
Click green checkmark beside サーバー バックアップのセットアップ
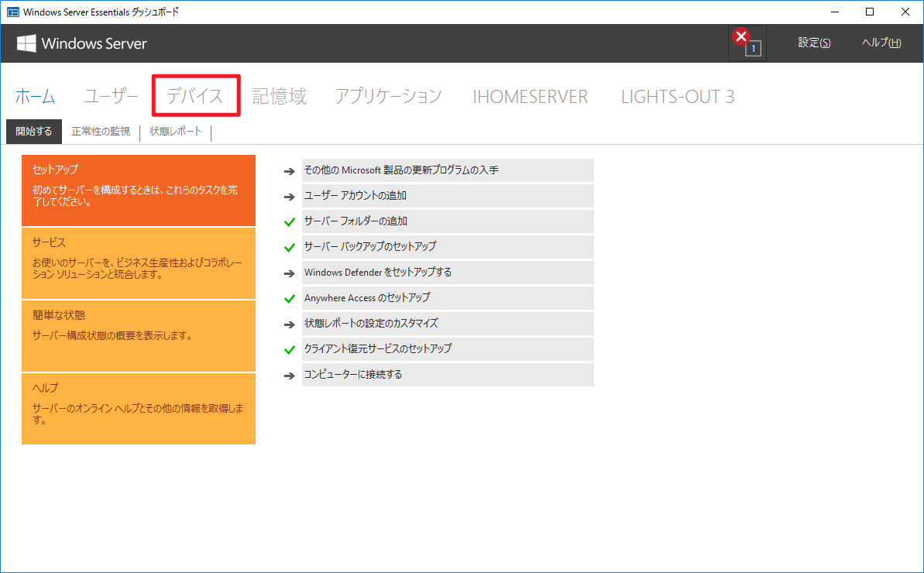point(290,247)
